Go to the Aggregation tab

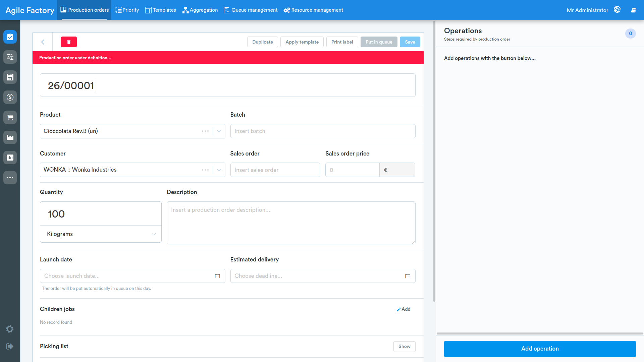pos(200,10)
